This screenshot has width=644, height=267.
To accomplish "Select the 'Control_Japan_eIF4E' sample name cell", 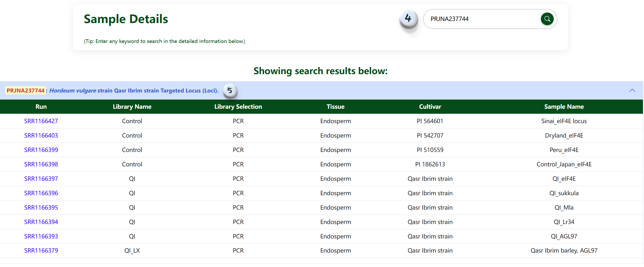I will [x=564, y=164].
